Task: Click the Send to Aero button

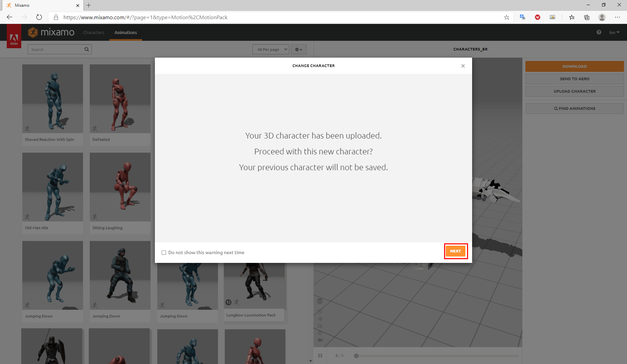Action: [574, 79]
